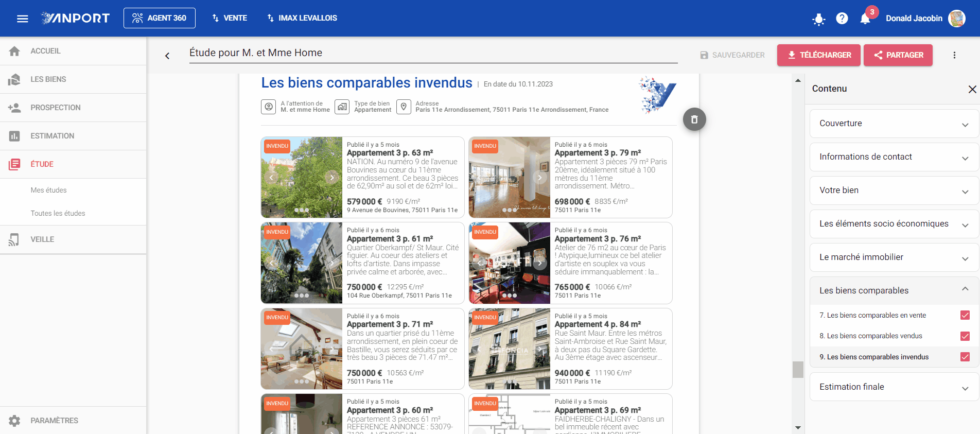This screenshot has height=434, width=980.
Task: Open Estimation in sidebar
Action: [73, 136]
